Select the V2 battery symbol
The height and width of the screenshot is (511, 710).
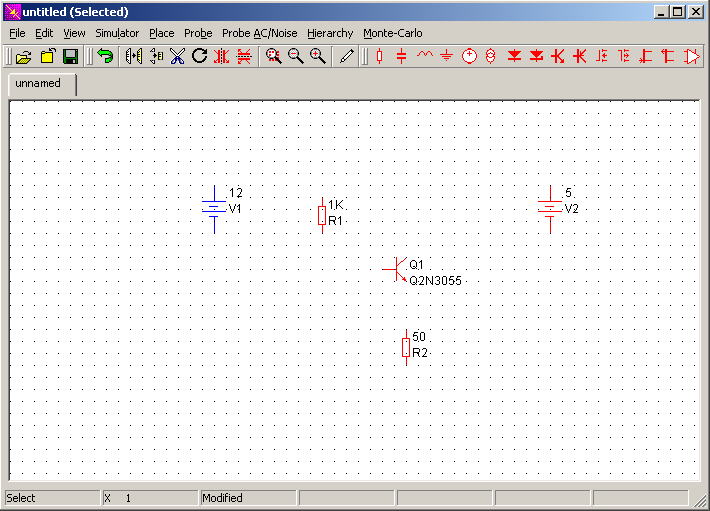coord(550,209)
